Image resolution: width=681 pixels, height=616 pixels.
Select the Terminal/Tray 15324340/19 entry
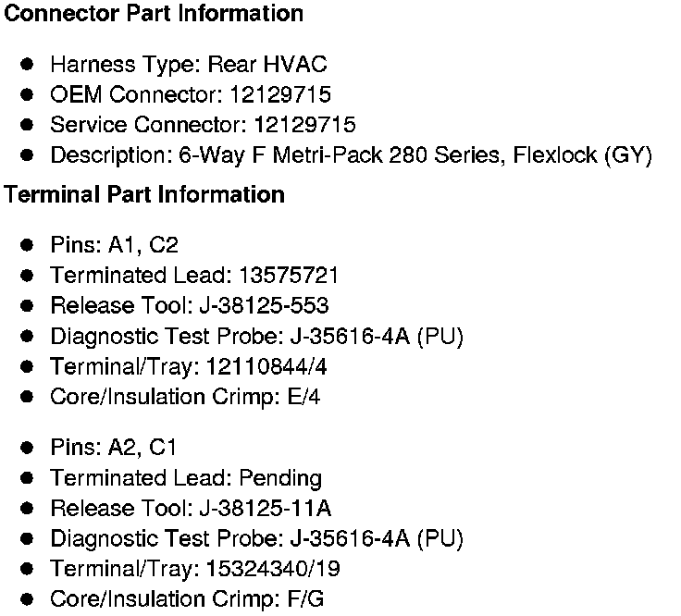point(195,569)
